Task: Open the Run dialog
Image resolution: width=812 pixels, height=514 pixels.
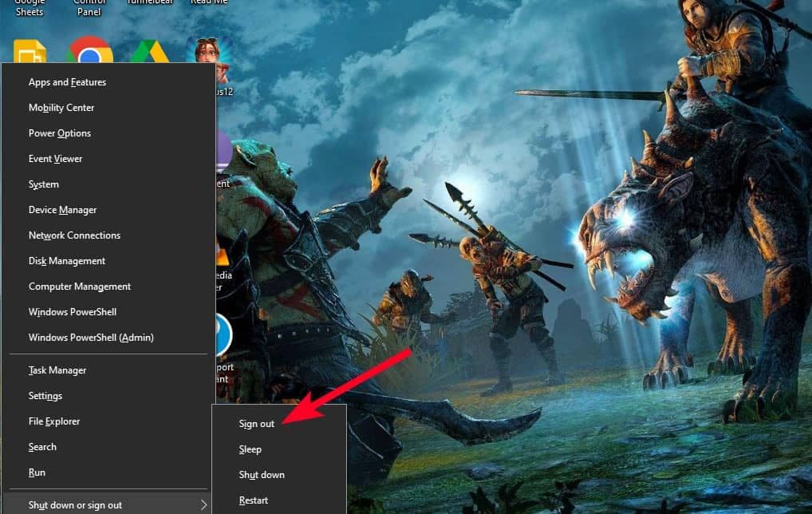Action: click(x=37, y=472)
